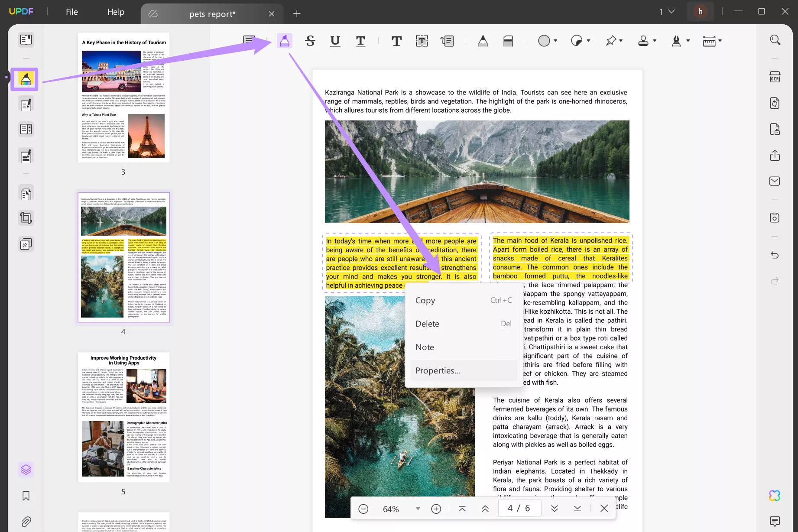Zoom in with the plus button
Image resolution: width=798 pixels, height=532 pixels.
coord(436,509)
